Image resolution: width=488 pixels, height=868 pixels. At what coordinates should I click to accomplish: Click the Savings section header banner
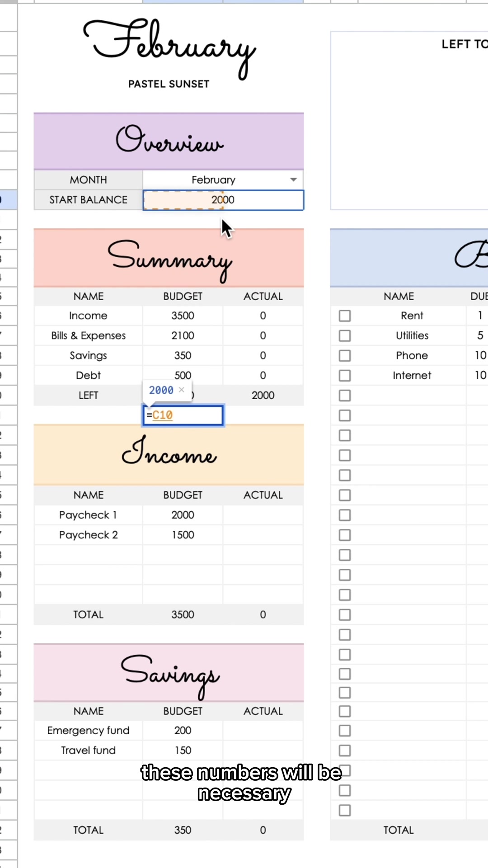tap(169, 673)
